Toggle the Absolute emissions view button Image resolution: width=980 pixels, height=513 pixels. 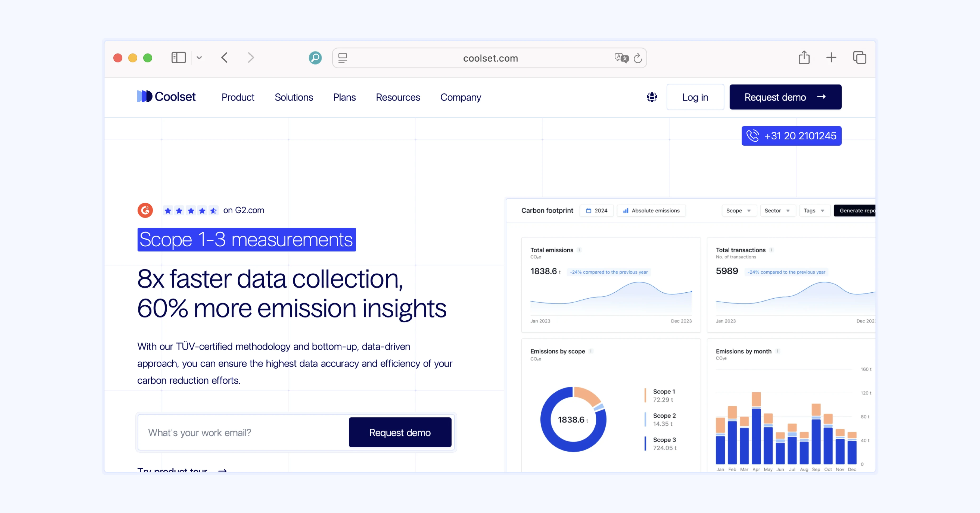pyautogui.click(x=651, y=210)
